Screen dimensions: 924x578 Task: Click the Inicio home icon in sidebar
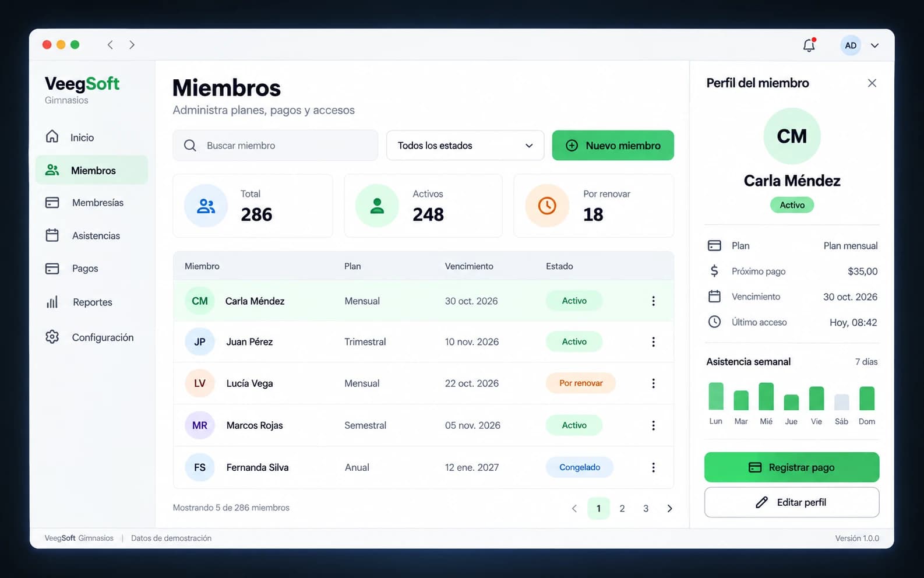tap(52, 136)
